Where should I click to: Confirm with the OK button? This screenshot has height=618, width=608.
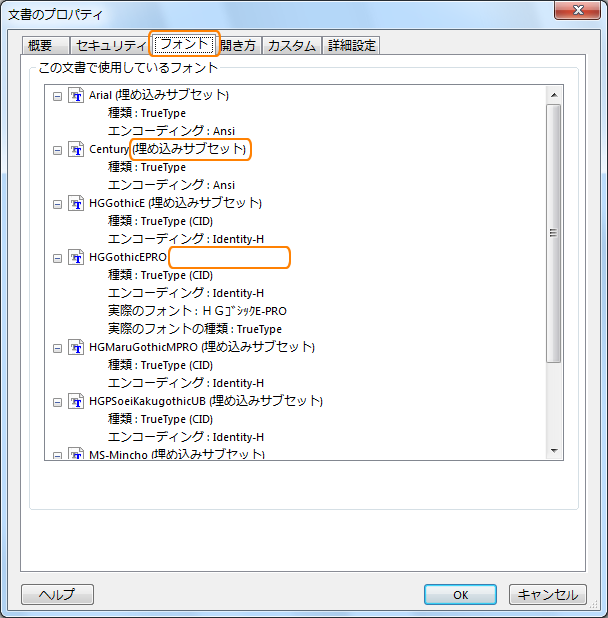(x=460, y=594)
